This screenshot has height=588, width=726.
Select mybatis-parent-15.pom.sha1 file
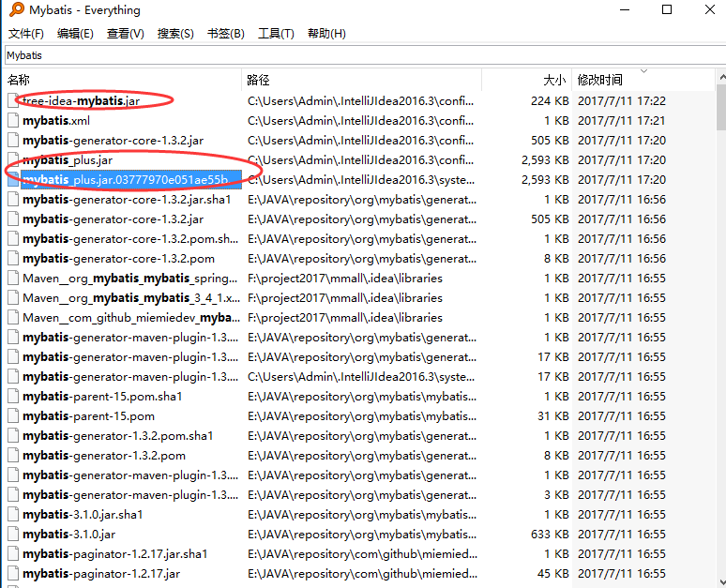pyautogui.click(x=102, y=397)
